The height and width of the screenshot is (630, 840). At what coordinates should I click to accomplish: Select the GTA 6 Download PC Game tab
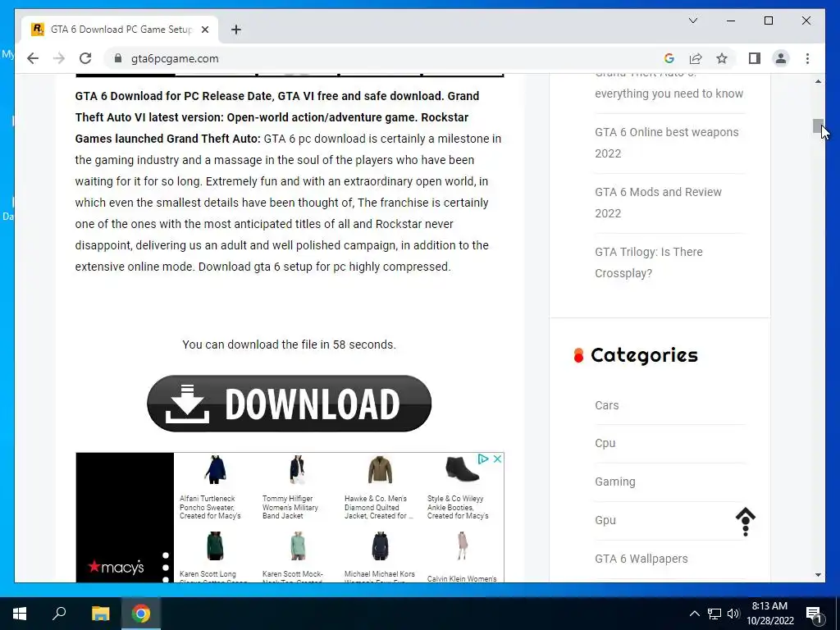pyautogui.click(x=121, y=30)
